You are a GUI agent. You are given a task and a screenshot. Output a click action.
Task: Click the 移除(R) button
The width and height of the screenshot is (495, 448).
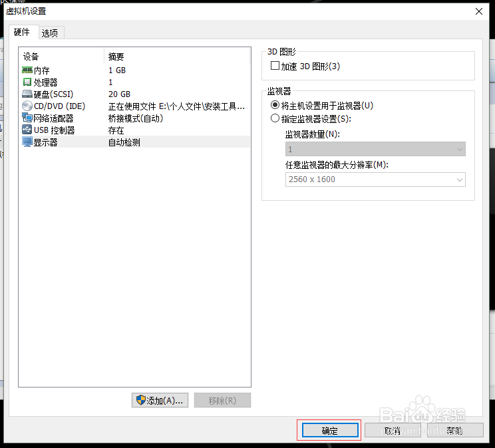coord(223,400)
